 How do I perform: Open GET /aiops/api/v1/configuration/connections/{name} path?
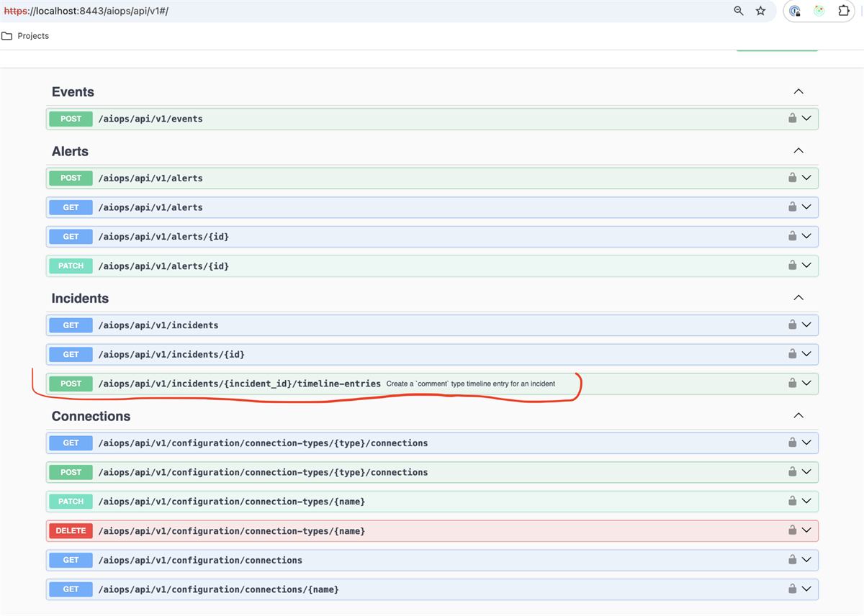click(218, 589)
